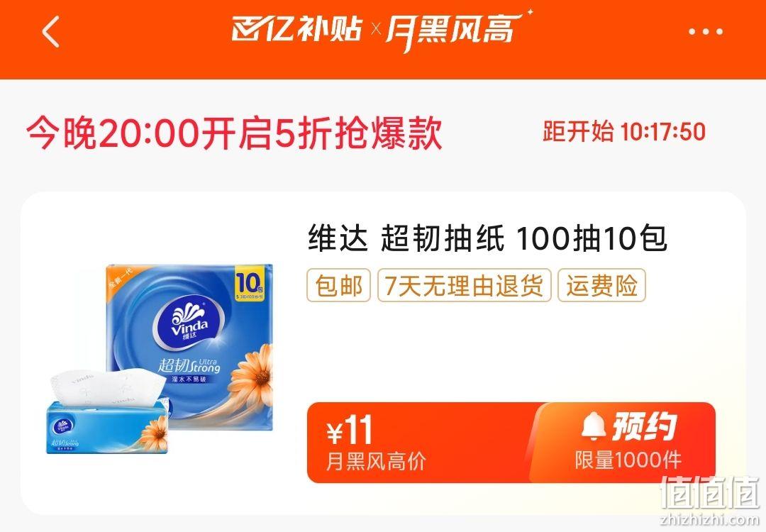766x532 pixels.
Task: Tap the 值值值 watermark logo
Action: [x=709, y=492]
